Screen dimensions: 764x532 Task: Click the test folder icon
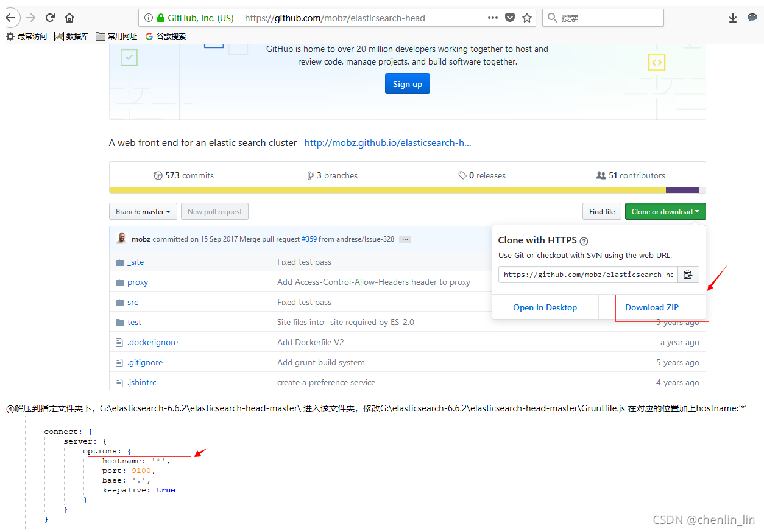pos(120,323)
